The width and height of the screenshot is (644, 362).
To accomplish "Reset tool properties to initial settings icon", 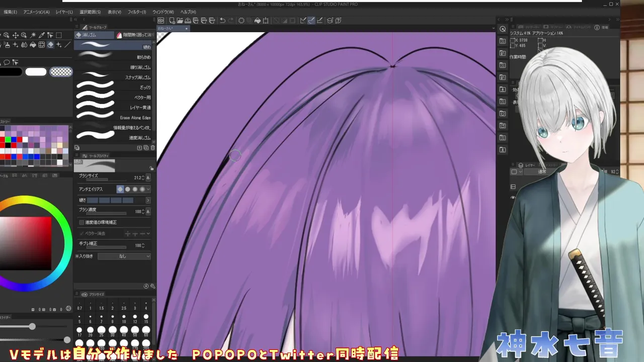I will pos(146,286).
